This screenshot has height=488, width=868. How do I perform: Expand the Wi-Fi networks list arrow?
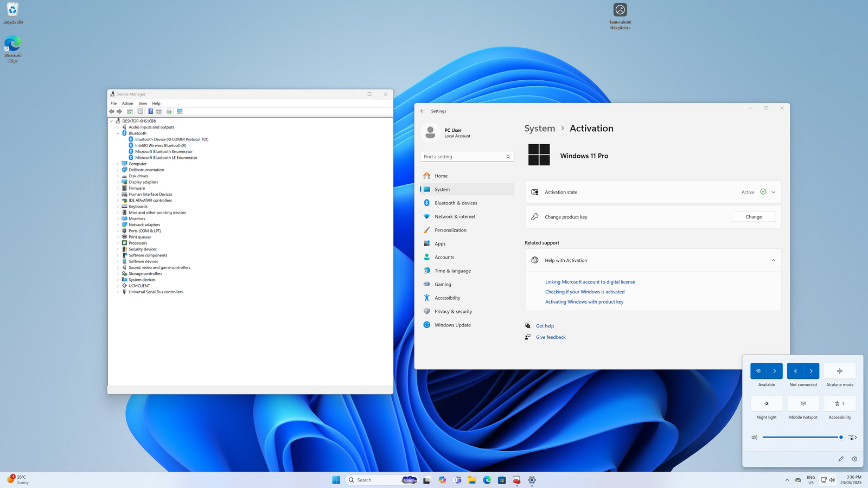tap(775, 371)
